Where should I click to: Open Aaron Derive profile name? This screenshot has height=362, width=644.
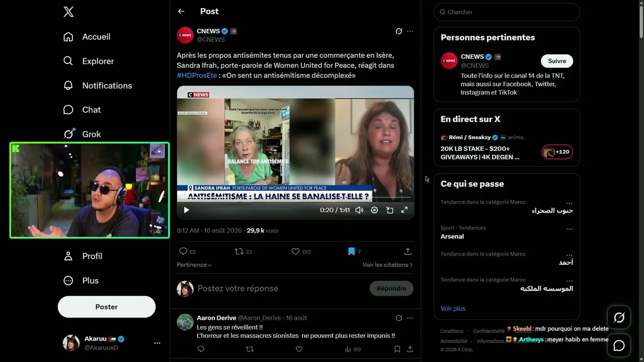pyautogui.click(x=216, y=318)
